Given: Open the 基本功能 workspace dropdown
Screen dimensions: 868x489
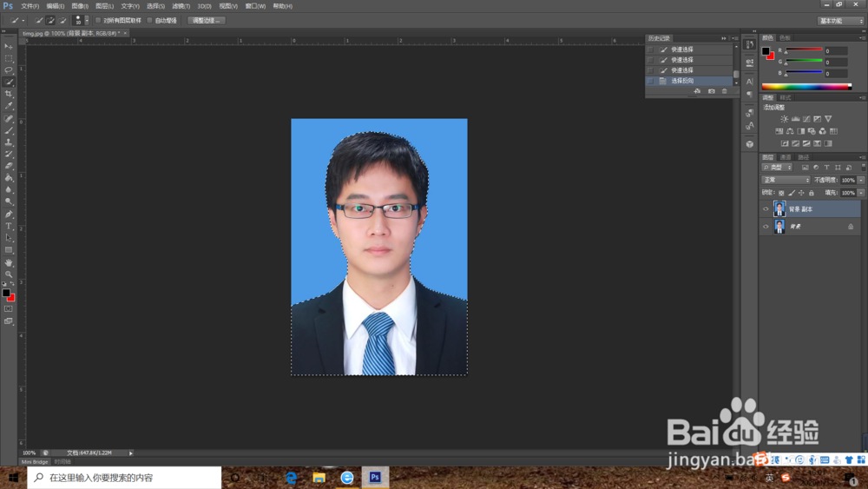Looking at the screenshot, I should coord(840,20).
